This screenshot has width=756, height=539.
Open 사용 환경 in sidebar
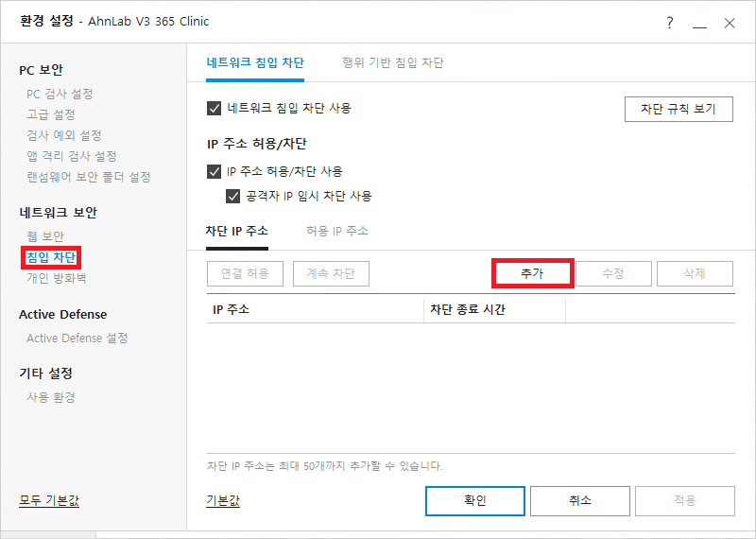(x=51, y=397)
